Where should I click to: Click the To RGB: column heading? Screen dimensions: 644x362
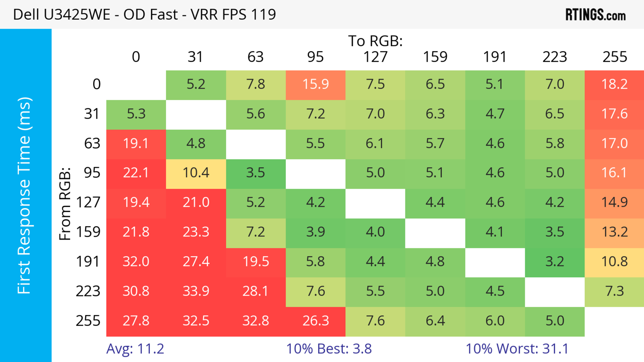coord(375,41)
